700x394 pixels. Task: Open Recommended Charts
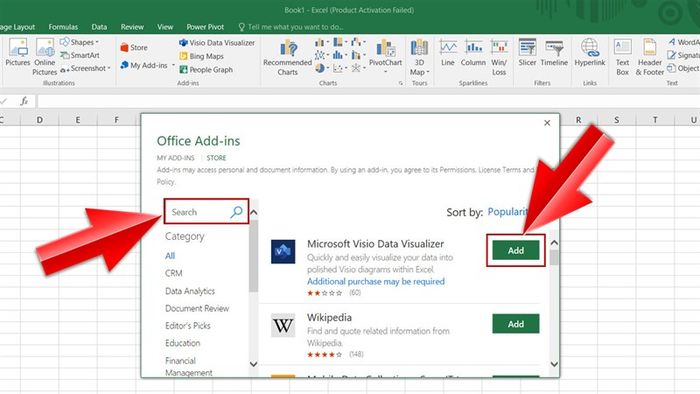(x=288, y=58)
